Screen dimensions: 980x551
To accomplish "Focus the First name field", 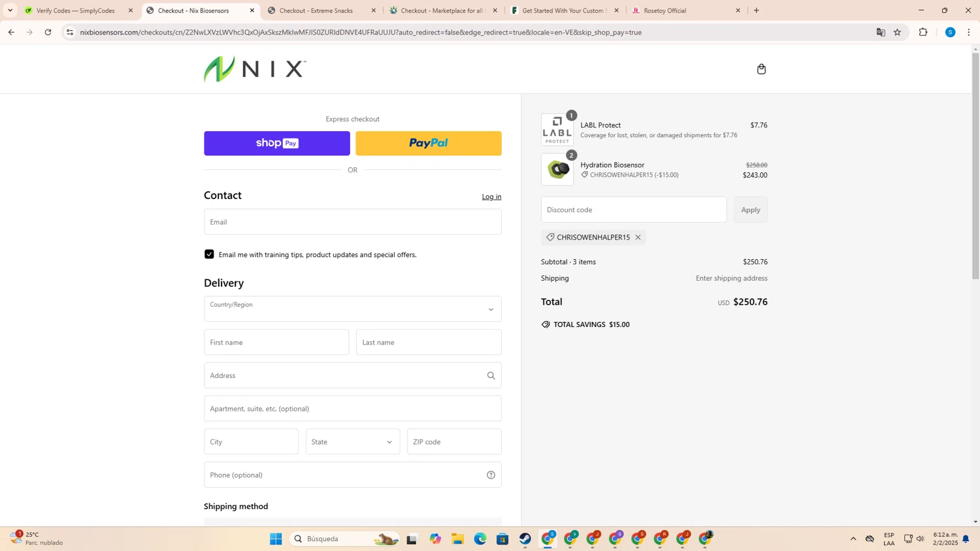I will point(276,342).
